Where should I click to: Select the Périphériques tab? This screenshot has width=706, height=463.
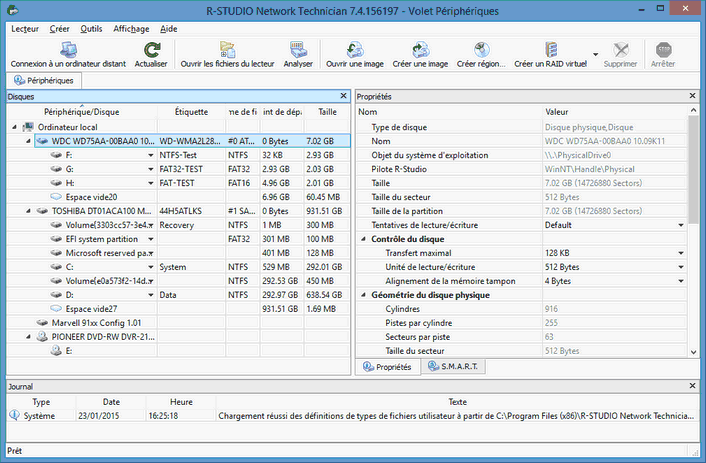(x=44, y=81)
